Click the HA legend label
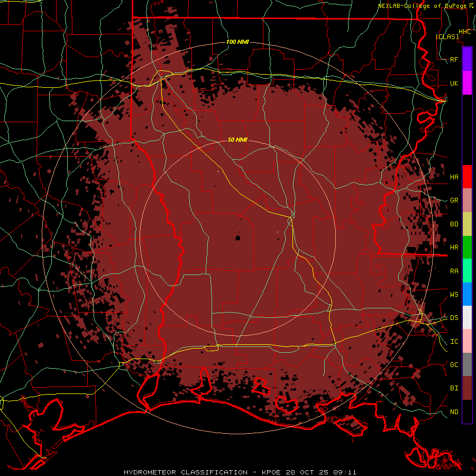The image size is (476, 476). 454,177
